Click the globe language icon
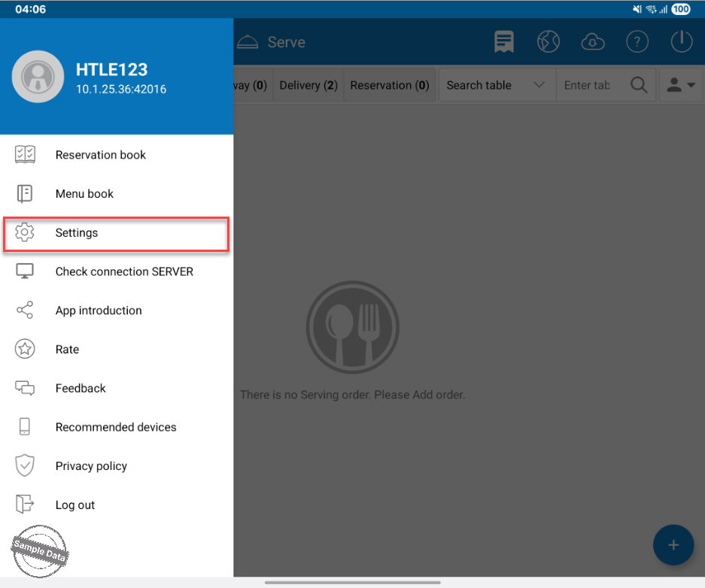705x588 pixels. tap(549, 42)
